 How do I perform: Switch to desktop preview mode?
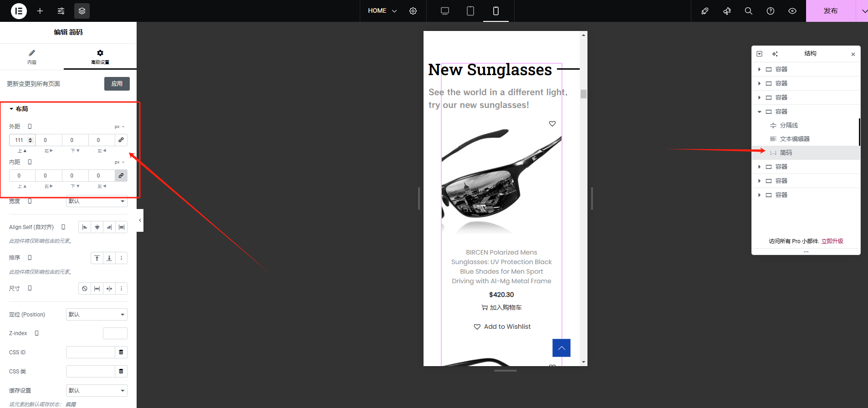pos(445,11)
